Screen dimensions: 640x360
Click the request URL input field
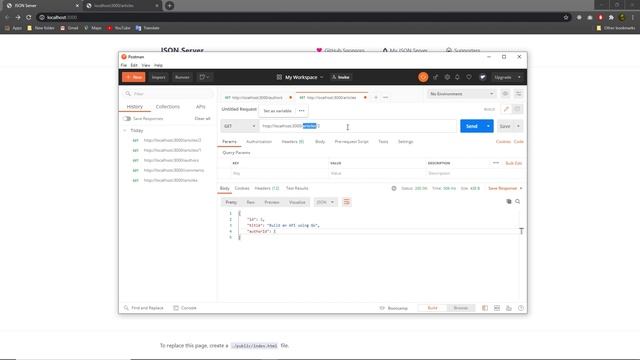[358, 126]
